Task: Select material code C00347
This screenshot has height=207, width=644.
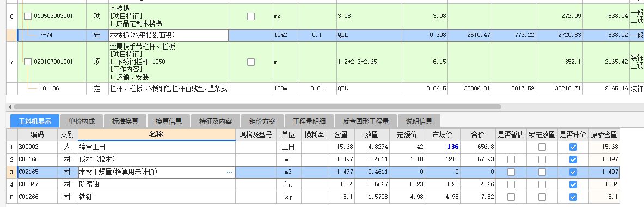Action: coord(29,185)
